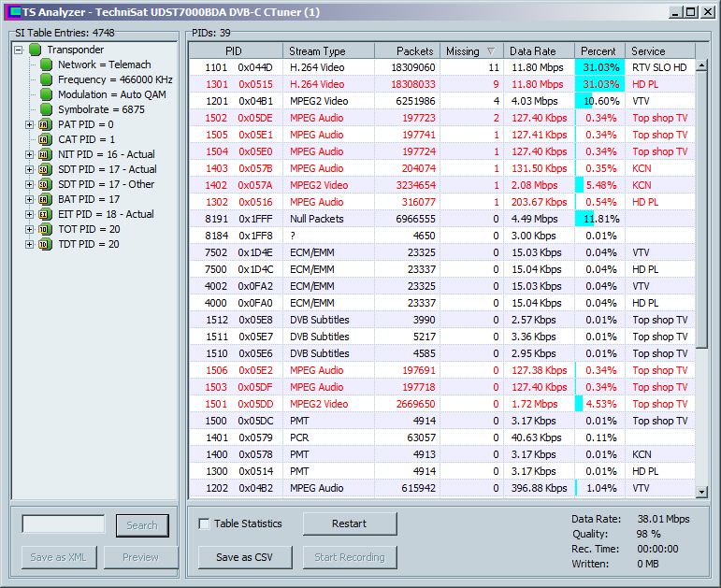Click the CAT PID = 1 table icon

[x=45, y=139]
